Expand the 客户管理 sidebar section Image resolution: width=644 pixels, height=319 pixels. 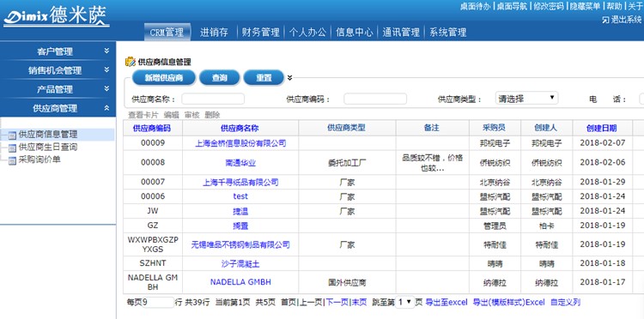coord(106,51)
